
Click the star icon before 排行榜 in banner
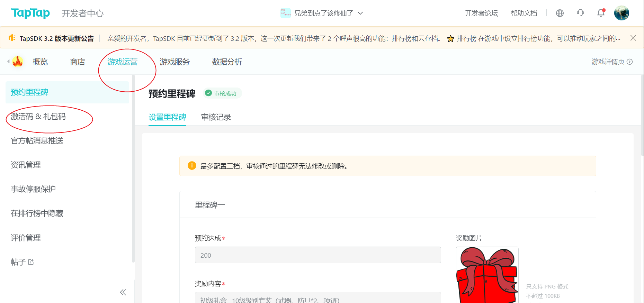coord(450,38)
